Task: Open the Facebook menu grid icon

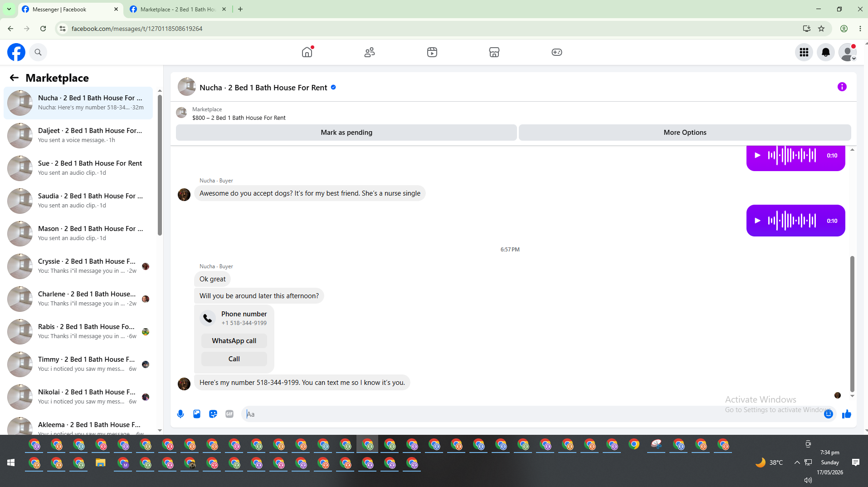Action: [804, 52]
